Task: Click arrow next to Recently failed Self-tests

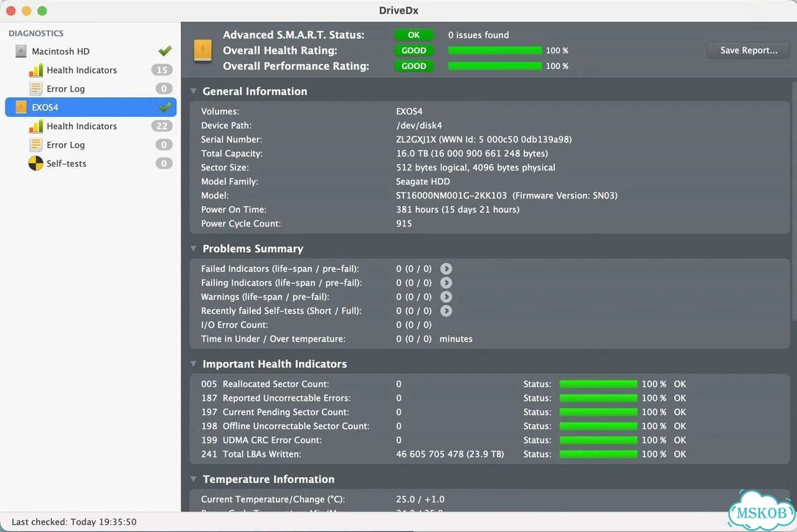Action: (x=446, y=311)
